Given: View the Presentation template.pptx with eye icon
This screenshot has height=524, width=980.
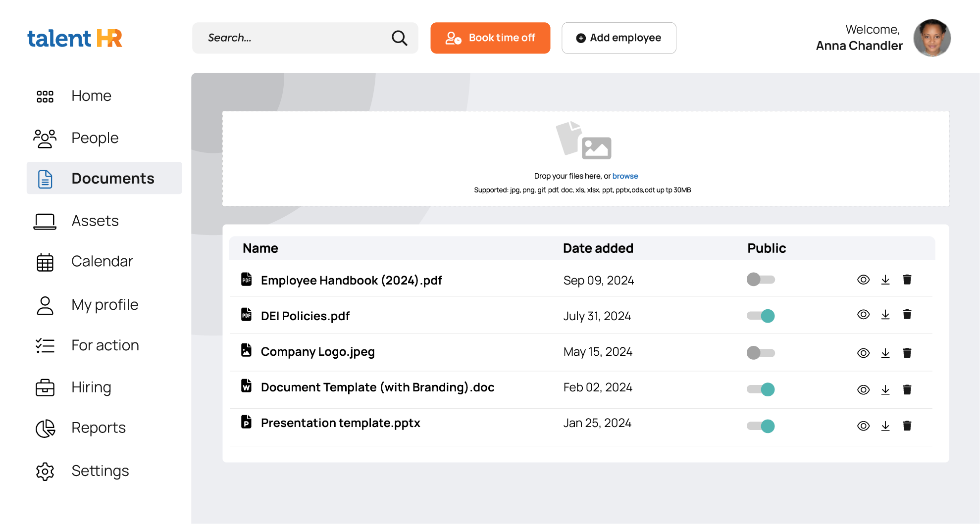Looking at the screenshot, I should [x=863, y=426].
